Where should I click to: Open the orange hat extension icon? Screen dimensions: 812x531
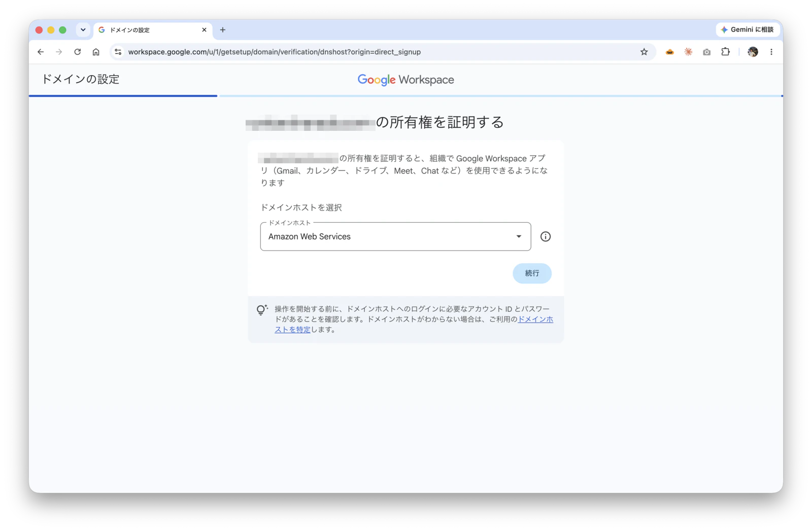[670, 52]
